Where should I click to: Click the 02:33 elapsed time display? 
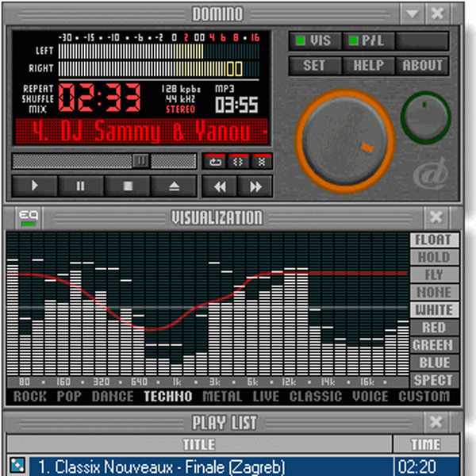(x=100, y=98)
